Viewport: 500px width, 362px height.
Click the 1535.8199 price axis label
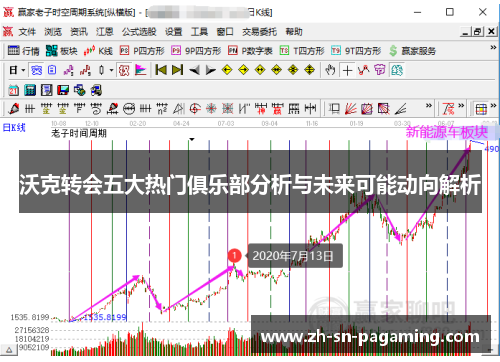(x=30, y=317)
